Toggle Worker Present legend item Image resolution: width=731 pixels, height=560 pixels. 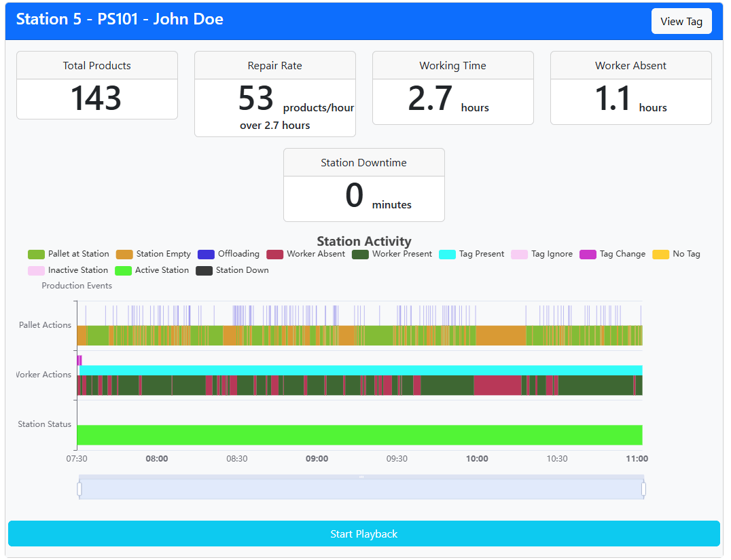tap(392, 255)
